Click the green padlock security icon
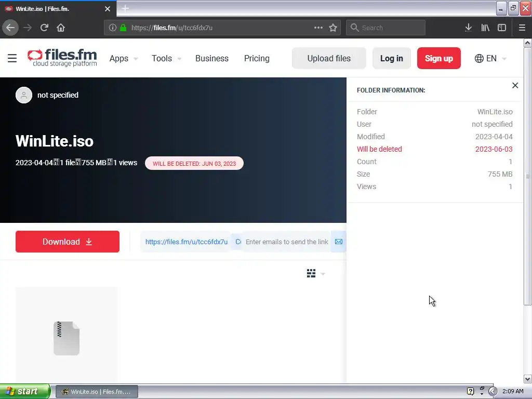The width and height of the screenshot is (532, 399). coord(123,28)
